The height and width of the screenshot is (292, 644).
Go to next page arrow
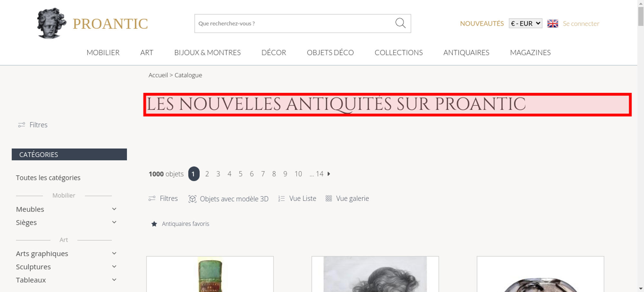329,174
